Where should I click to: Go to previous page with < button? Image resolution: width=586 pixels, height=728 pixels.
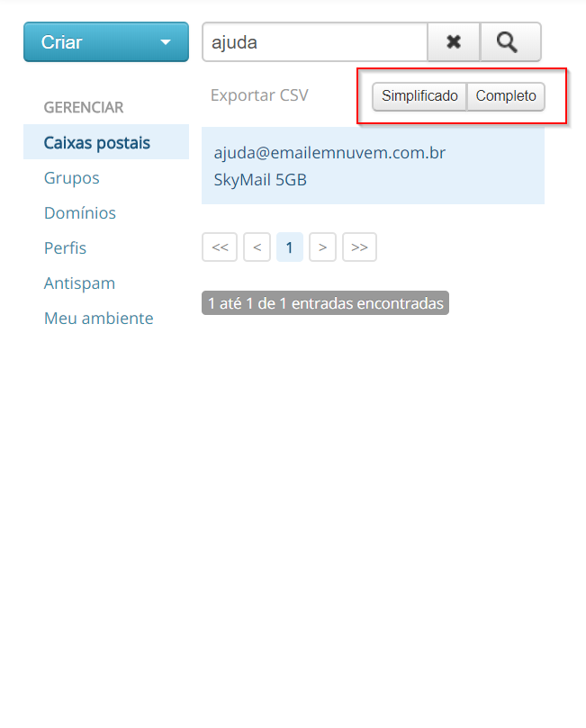click(x=257, y=247)
